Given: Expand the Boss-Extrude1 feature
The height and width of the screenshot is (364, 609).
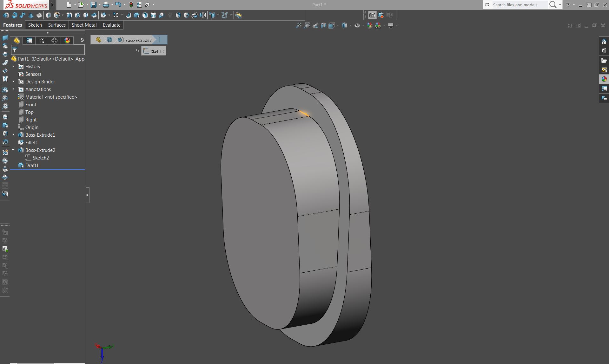Looking at the screenshot, I should [x=13, y=135].
